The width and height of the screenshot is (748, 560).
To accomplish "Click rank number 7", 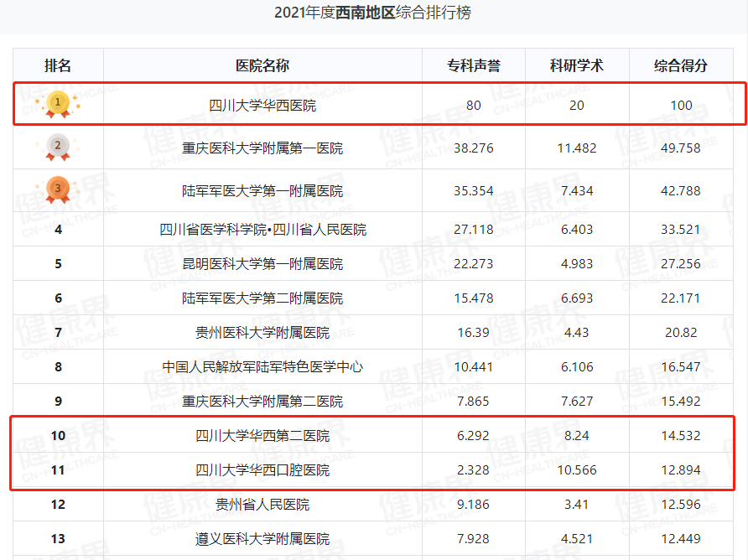I will coord(58,333).
